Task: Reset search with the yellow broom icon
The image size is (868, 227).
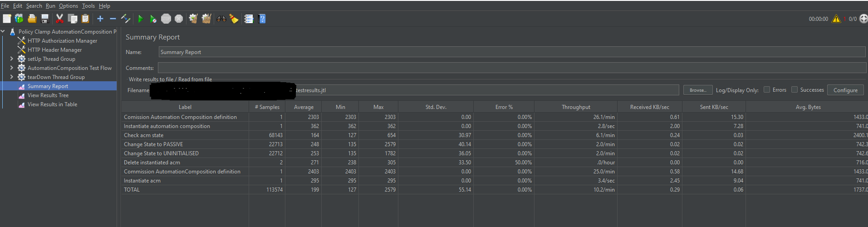Action: pos(234,19)
